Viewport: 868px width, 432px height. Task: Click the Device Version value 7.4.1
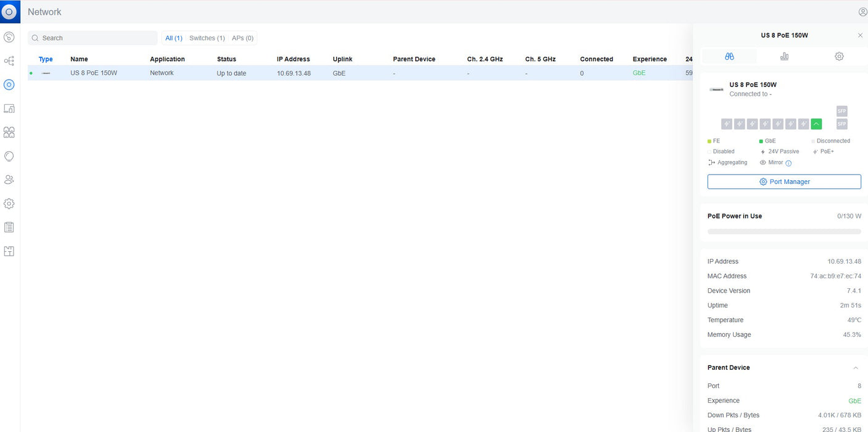point(854,291)
